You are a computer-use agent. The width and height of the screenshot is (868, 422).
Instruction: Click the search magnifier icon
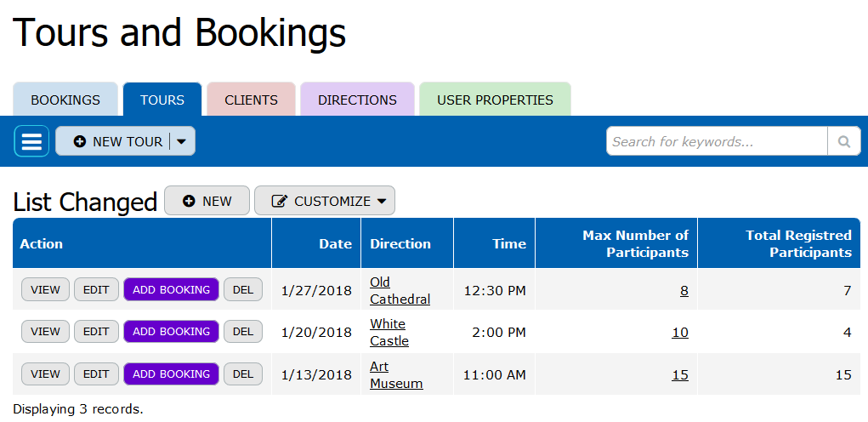tap(843, 141)
